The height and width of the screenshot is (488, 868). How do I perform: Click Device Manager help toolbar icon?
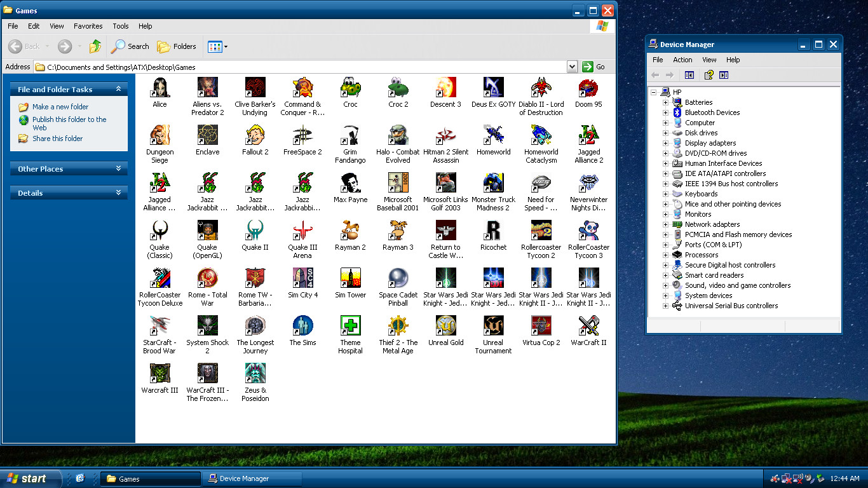[x=709, y=75]
